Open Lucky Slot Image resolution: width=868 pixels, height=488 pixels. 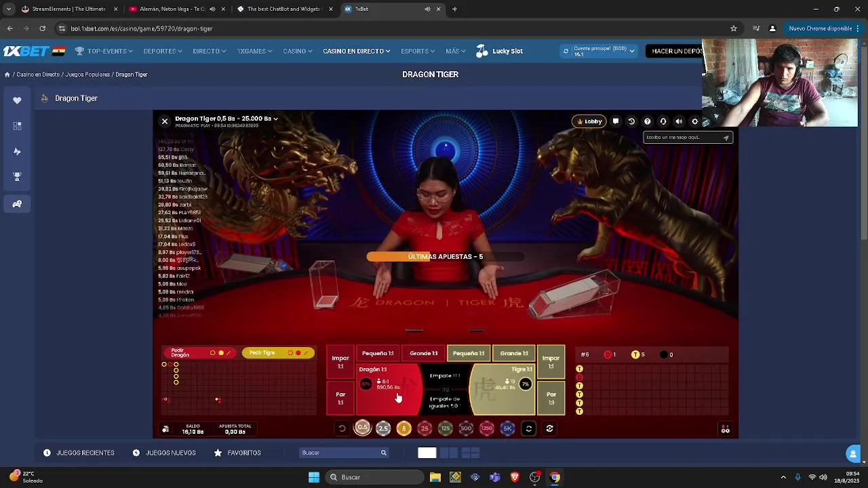499,51
